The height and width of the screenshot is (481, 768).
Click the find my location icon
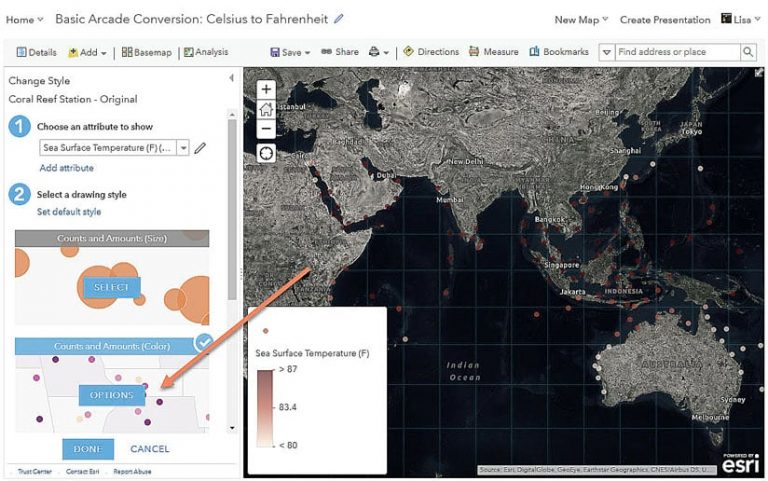pos(266,153)
